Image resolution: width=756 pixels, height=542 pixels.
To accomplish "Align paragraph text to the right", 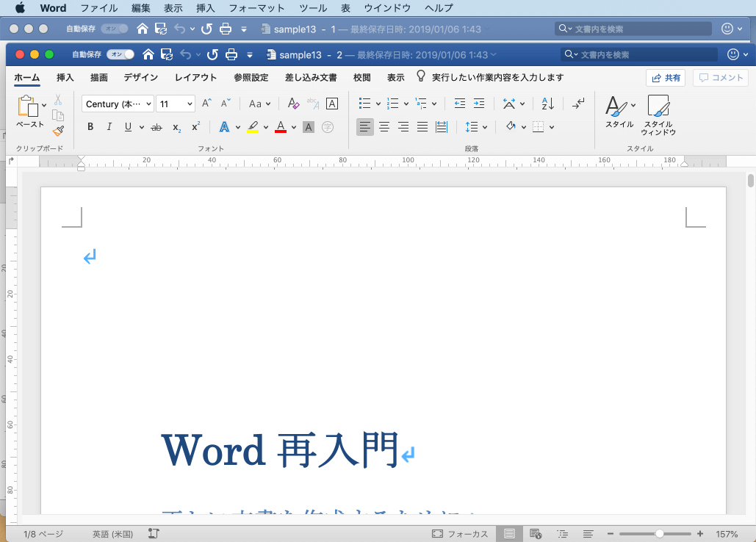I will [403, 127].
